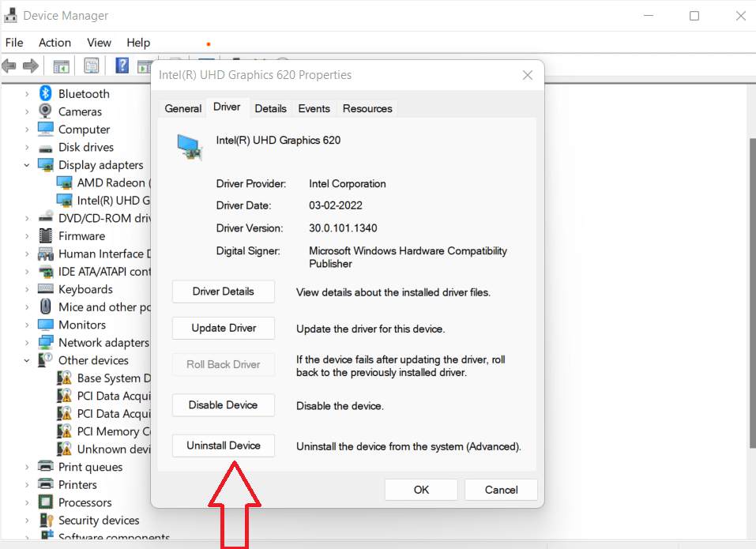The height and width of the screenshot is (549, 756).
Task: Open the Action menu
Action: 55,43
